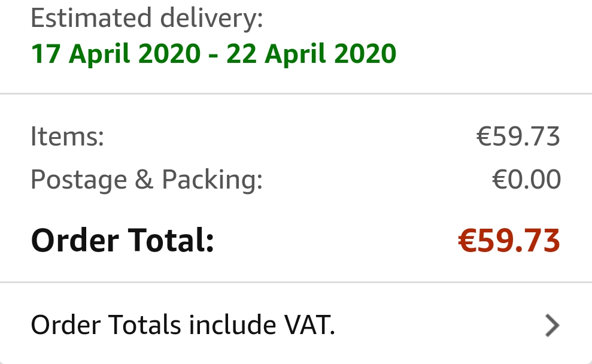Screen dimensions: 592x364
Task: Click the "Items:" label
Action: [67, 136]
